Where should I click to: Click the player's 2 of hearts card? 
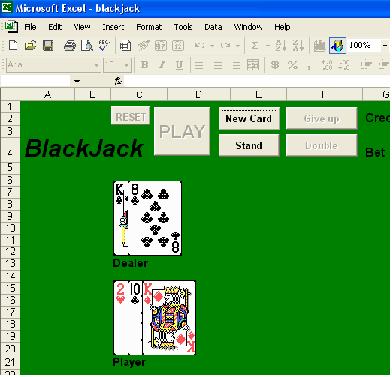point(120,318)
